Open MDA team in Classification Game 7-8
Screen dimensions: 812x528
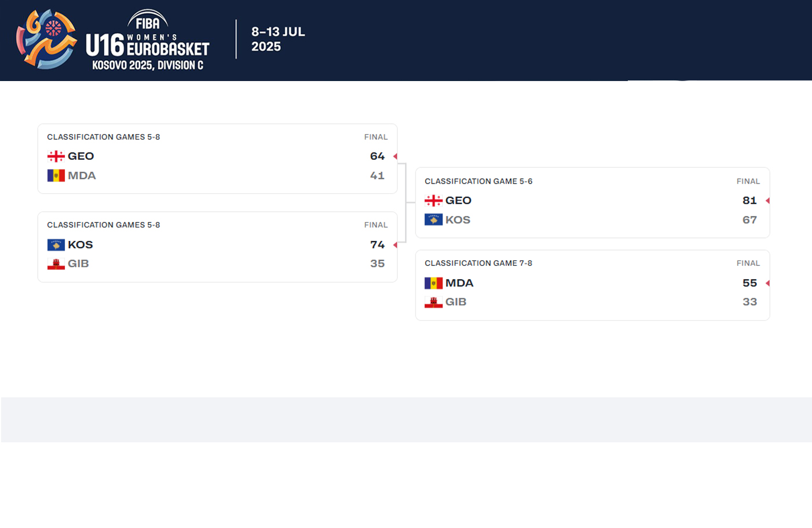459,283
